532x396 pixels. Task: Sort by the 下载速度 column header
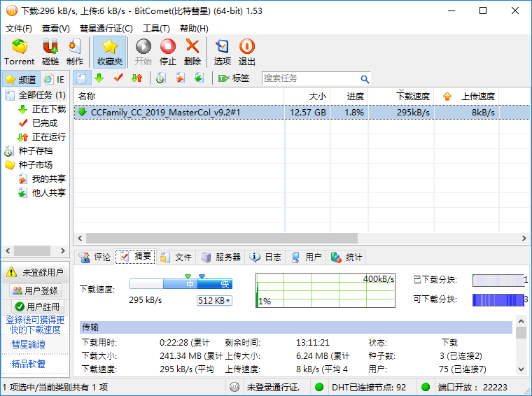(x=401, y=97)
